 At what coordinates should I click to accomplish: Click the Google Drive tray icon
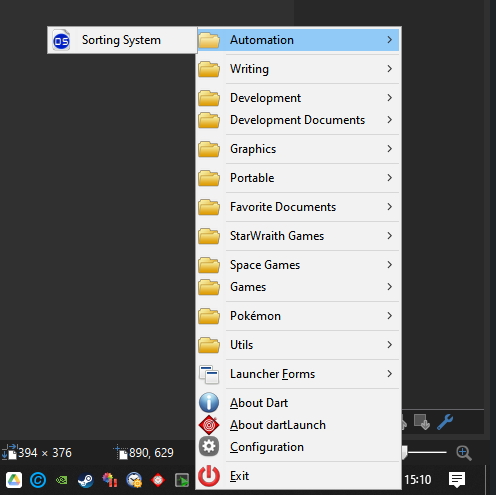point(14,480)
